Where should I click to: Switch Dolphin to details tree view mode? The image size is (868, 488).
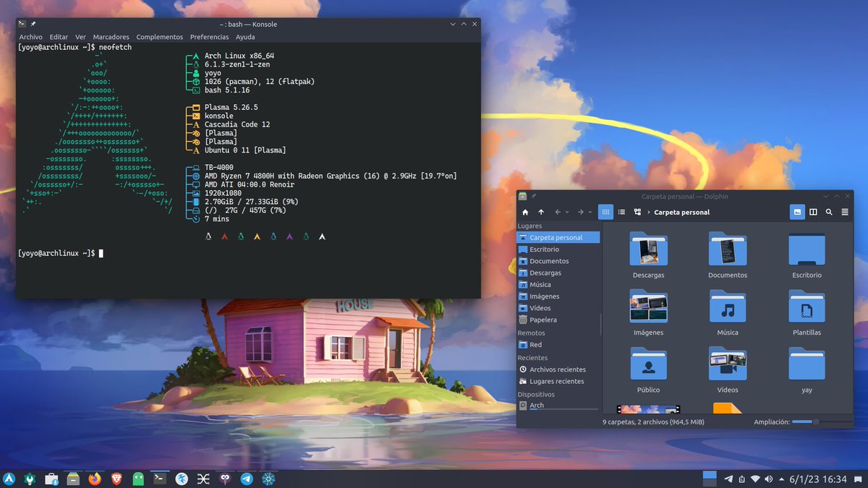pos(637,212)
